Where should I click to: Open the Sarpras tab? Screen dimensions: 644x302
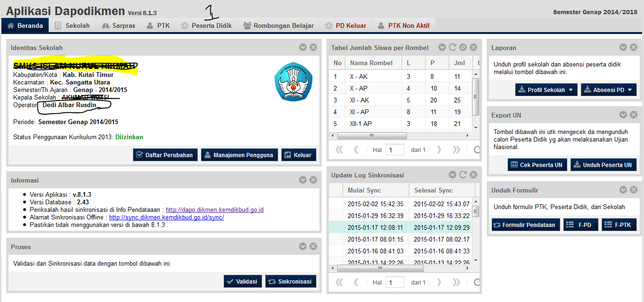(119, 25)
